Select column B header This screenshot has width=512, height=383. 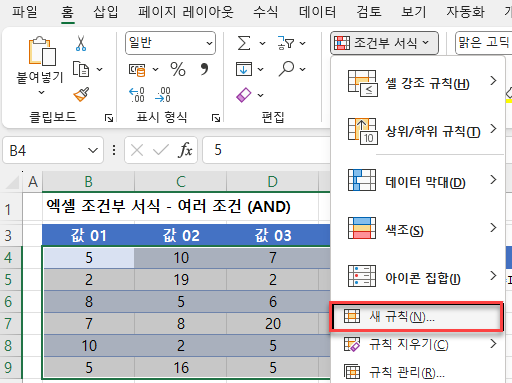point(88,182)
